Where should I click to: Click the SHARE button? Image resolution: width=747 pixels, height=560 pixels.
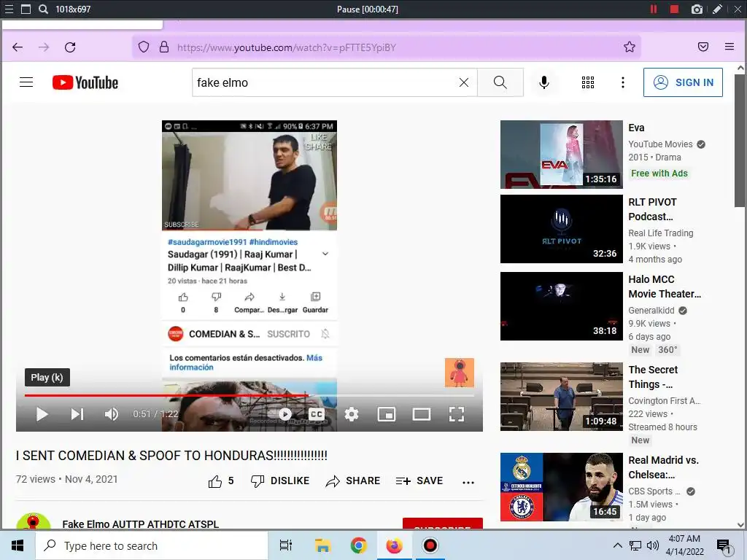pos(352,481)
